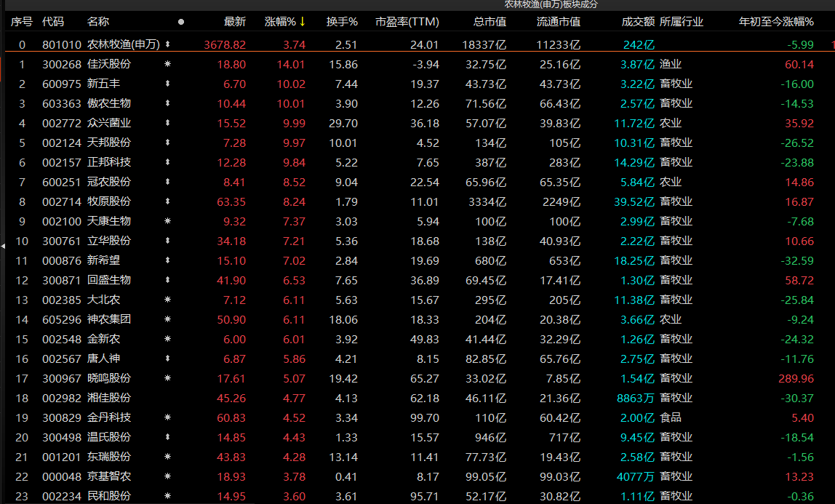Viewport: 835px width, 504px height.
Task: Click the 总市值 column header
Action: 490,22
